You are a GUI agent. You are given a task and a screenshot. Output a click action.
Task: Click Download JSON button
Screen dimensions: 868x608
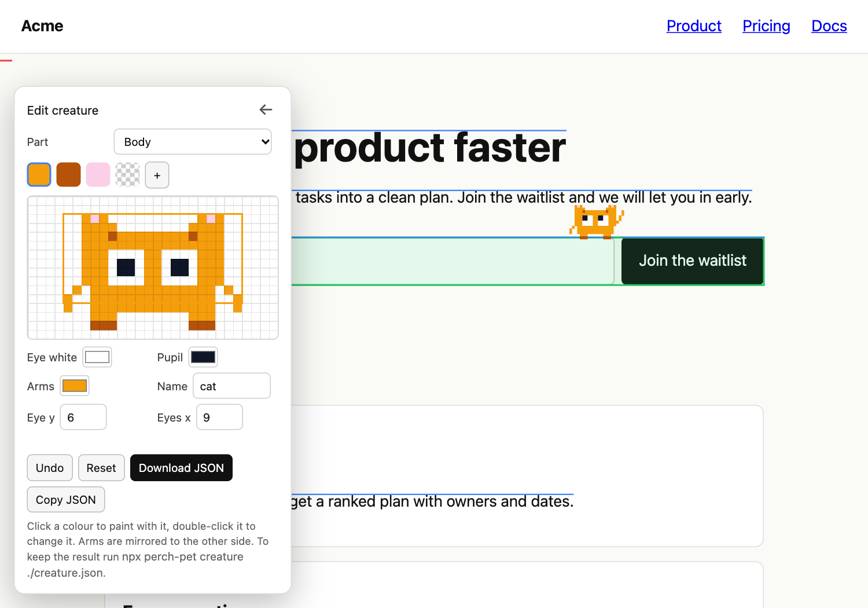click(x=181, y=468)
